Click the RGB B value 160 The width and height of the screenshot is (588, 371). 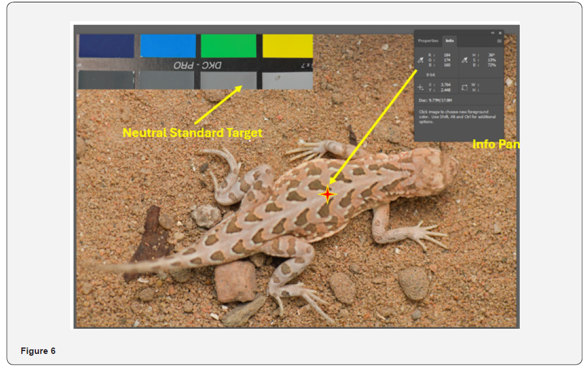click(447, 65)
